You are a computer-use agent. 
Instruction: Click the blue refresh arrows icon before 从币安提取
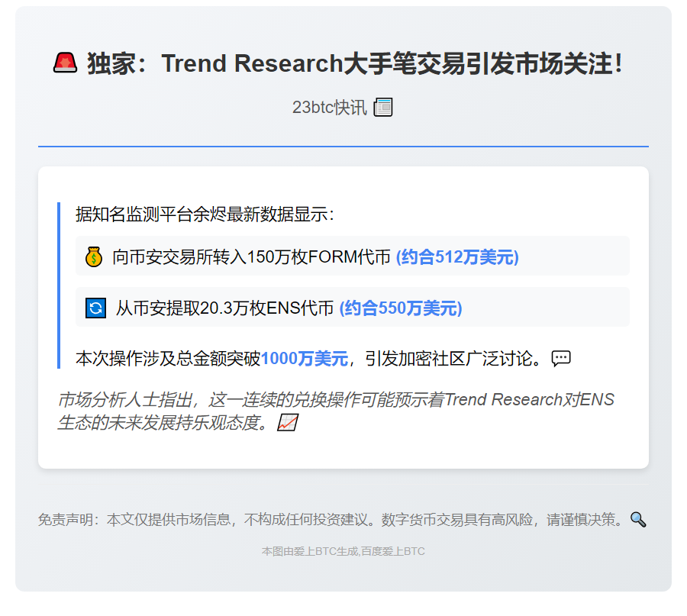[x=95, y=308]
